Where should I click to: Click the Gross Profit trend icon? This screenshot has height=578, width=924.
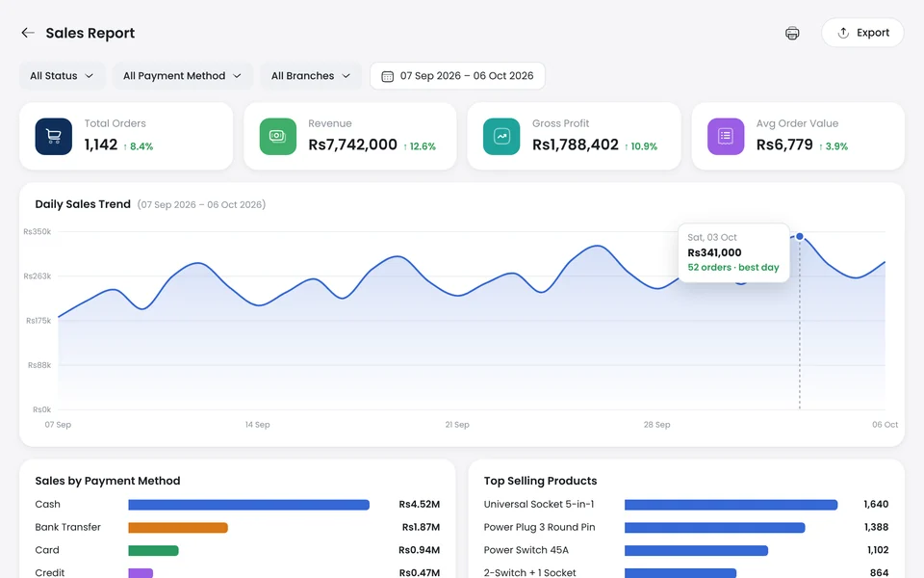coord(501,136)
